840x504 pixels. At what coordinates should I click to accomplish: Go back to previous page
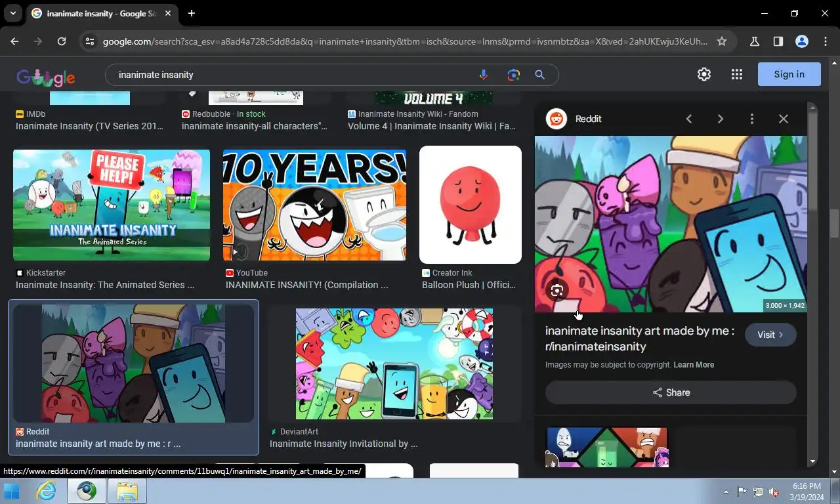coord(14,41)
